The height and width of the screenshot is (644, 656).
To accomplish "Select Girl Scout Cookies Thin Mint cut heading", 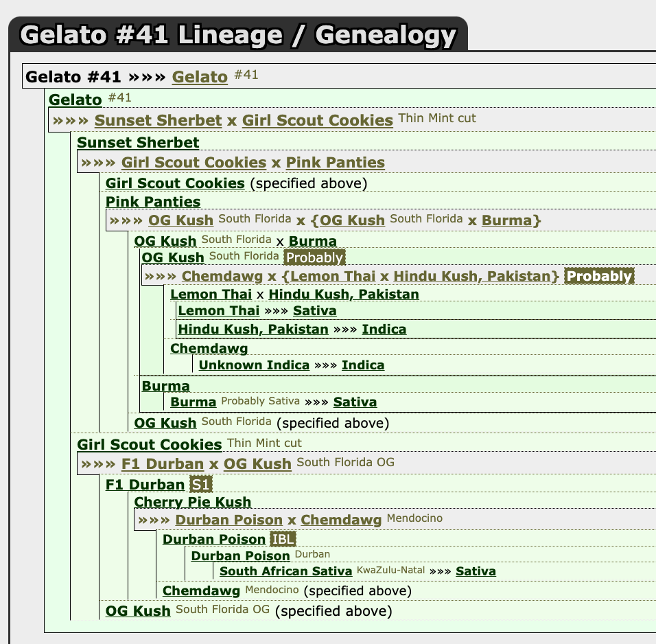I will click(150, 445).
